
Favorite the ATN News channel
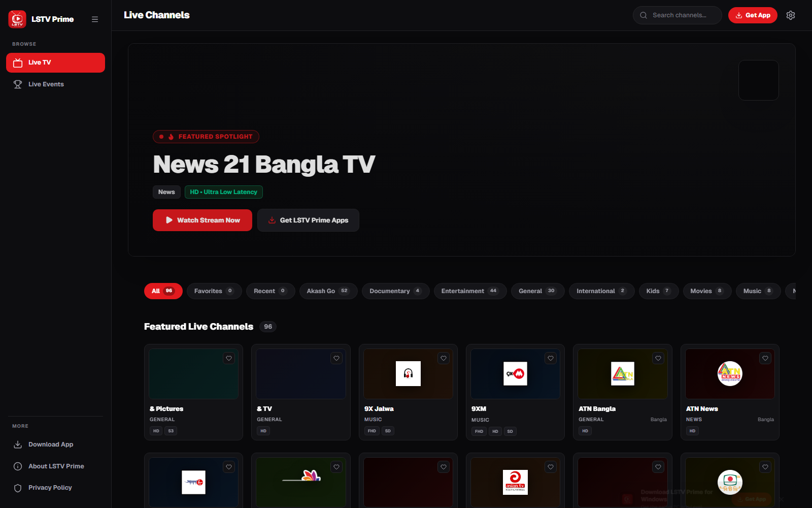tap(765, 358)
